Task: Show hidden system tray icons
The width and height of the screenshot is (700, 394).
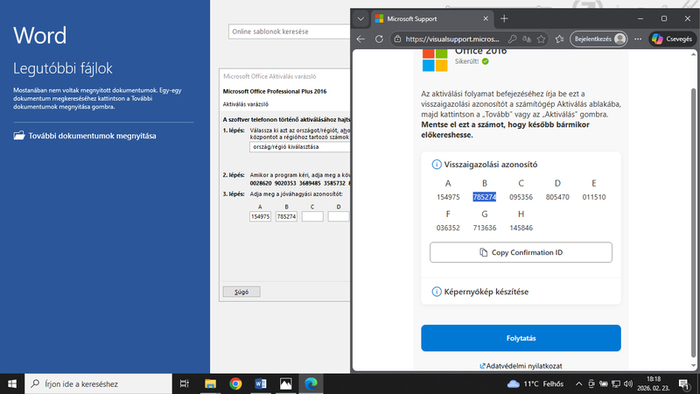Action: pyautogui.click(x=579, y=384)
